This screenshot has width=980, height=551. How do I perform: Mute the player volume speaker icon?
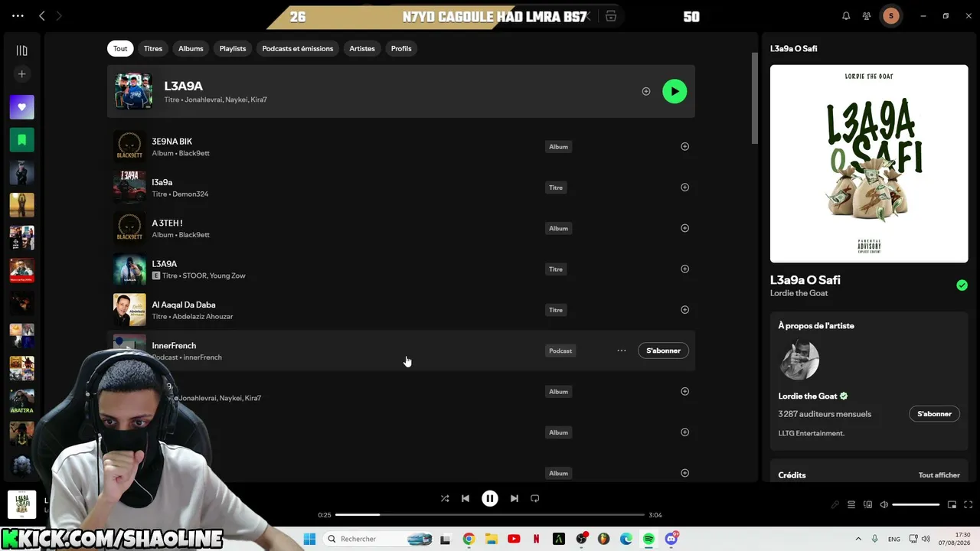pos(884,505)
